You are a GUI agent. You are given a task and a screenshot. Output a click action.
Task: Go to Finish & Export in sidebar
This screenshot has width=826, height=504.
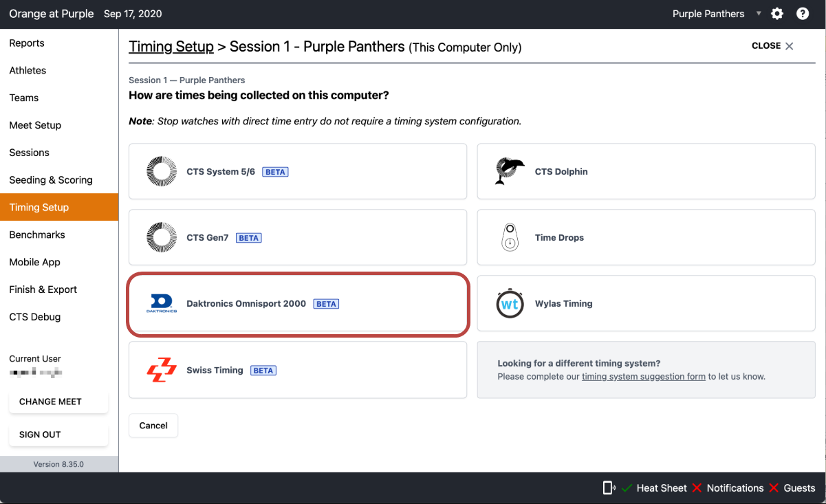43,289
